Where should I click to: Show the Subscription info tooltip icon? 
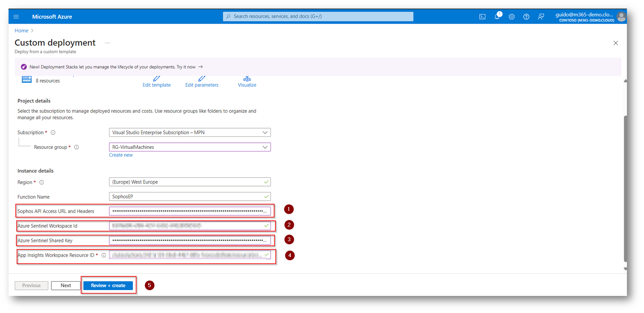(x=53, y=133)
